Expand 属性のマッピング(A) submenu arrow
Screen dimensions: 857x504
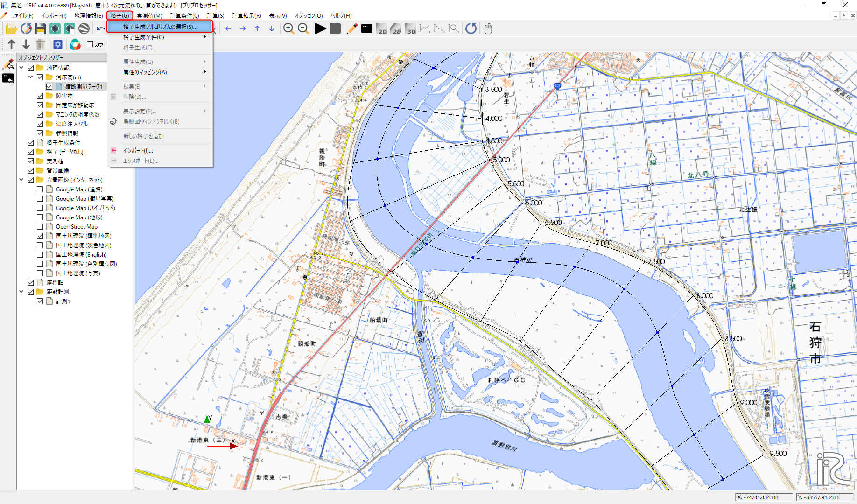click(x=205, y=72)
